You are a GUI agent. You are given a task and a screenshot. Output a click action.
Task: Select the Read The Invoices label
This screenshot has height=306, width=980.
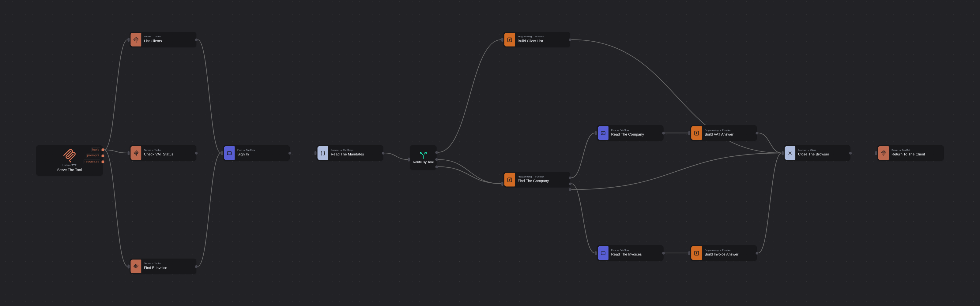pyautogui.click(x=626, y=255)
